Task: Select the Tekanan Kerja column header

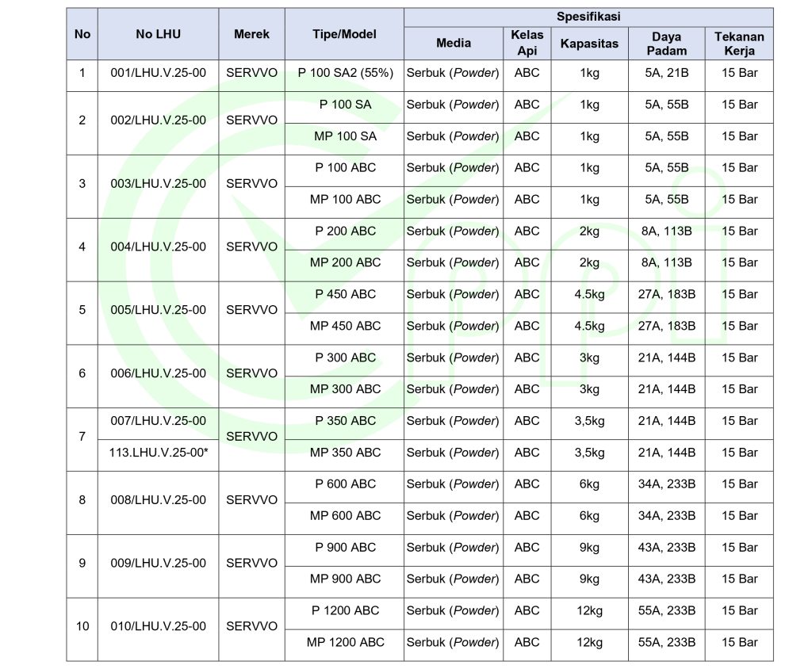Action: click(738, 44)
